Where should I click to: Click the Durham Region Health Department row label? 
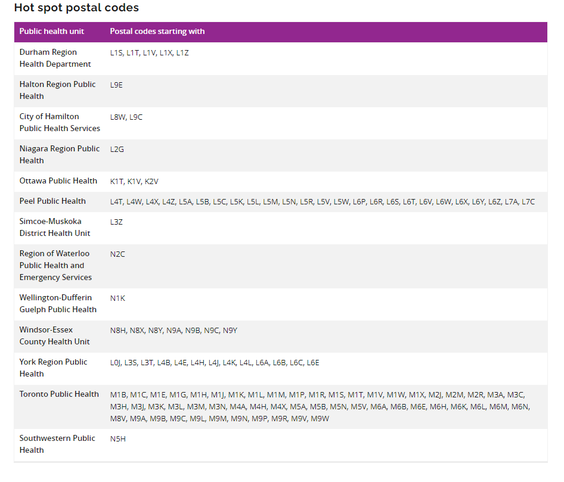(x=55, y=58)
